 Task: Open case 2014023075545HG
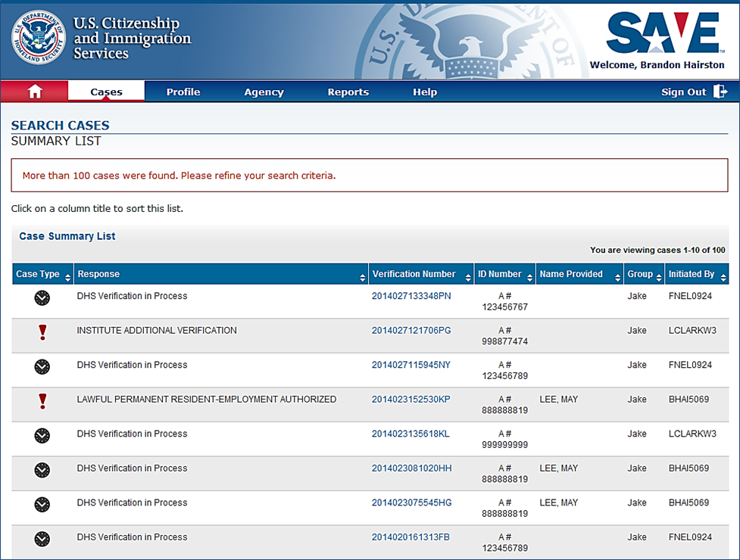click(411, 502)
